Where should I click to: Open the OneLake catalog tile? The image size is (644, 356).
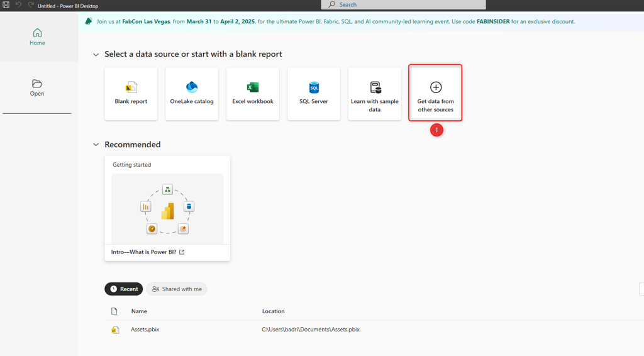pyautogui.click(x=192, y=94)
